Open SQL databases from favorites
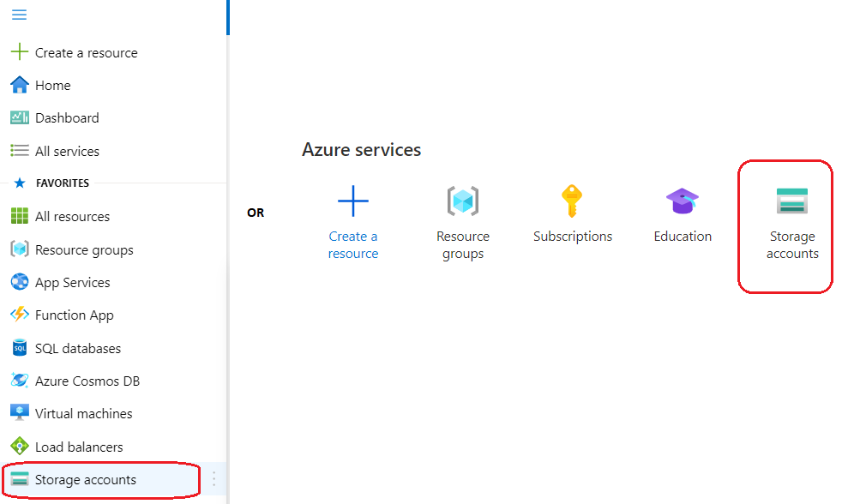Image resolution: width=842 pixels, height=504 pixels. coord(78,348)
